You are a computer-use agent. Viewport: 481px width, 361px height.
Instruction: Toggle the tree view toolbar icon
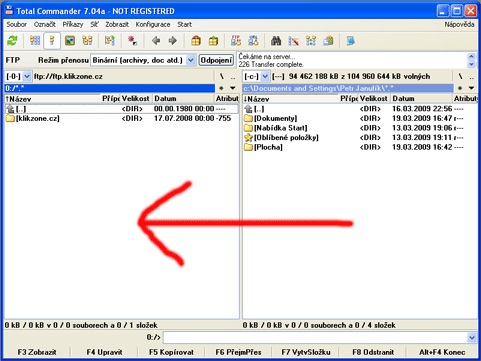point(87,41)
